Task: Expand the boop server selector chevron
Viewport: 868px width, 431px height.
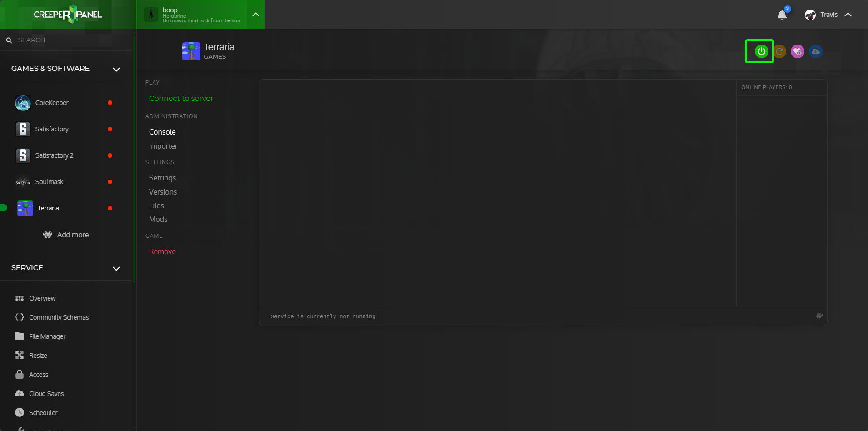Action: (256, 15)
